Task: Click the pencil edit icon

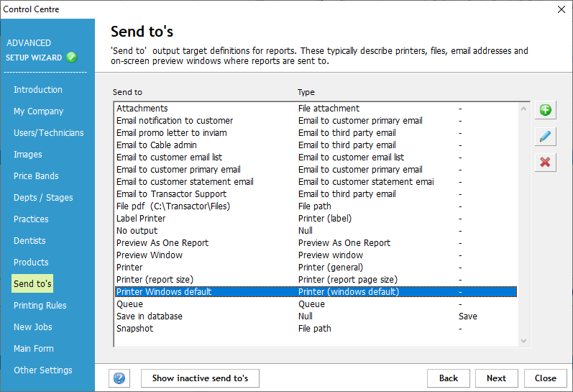Action: click(x=545, y=136)
